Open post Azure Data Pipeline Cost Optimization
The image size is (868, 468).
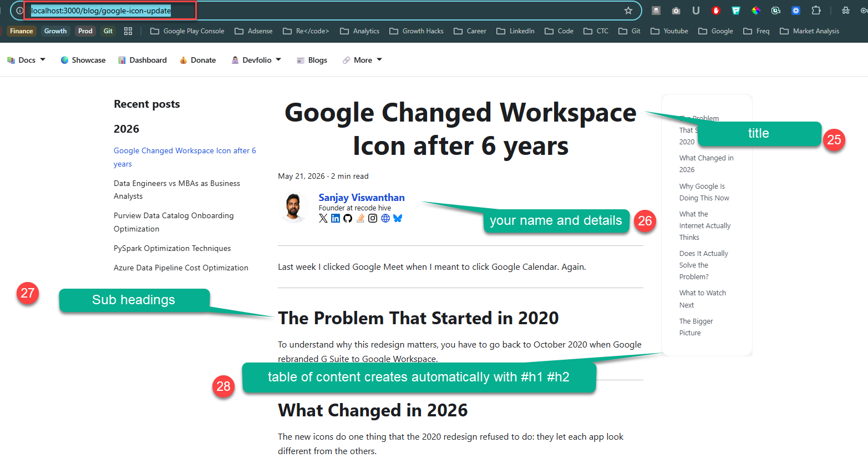coord(181,268)
